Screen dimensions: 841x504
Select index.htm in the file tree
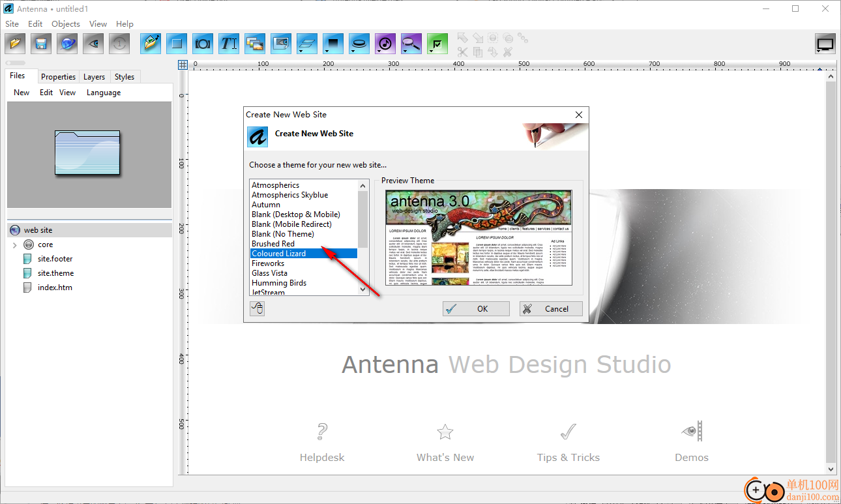click(x=55, y=288)
